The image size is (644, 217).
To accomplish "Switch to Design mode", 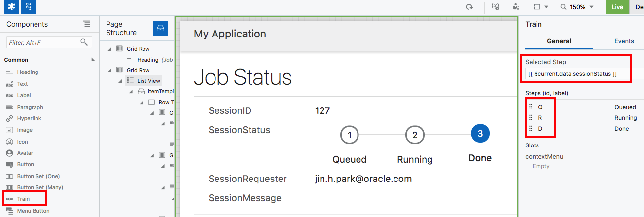I will (637, 7).
